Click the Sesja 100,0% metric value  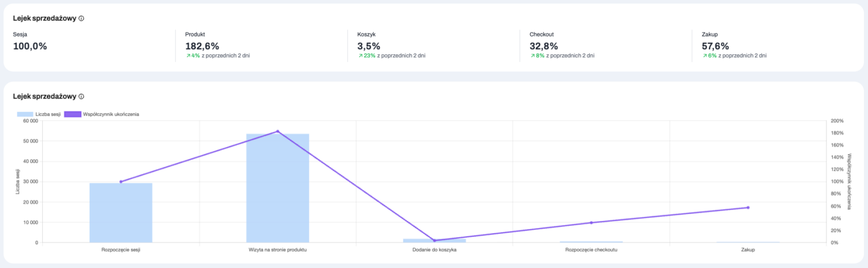pos(30,46)
